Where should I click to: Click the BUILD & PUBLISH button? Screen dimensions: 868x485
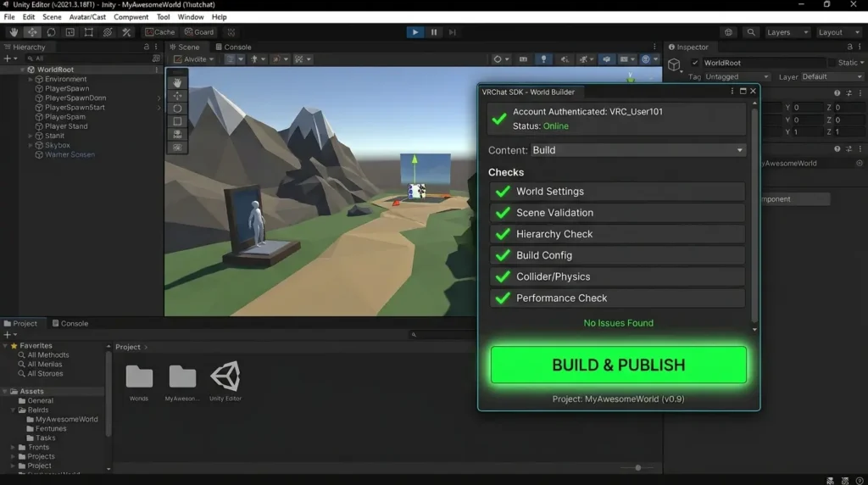tap(618, 365)
